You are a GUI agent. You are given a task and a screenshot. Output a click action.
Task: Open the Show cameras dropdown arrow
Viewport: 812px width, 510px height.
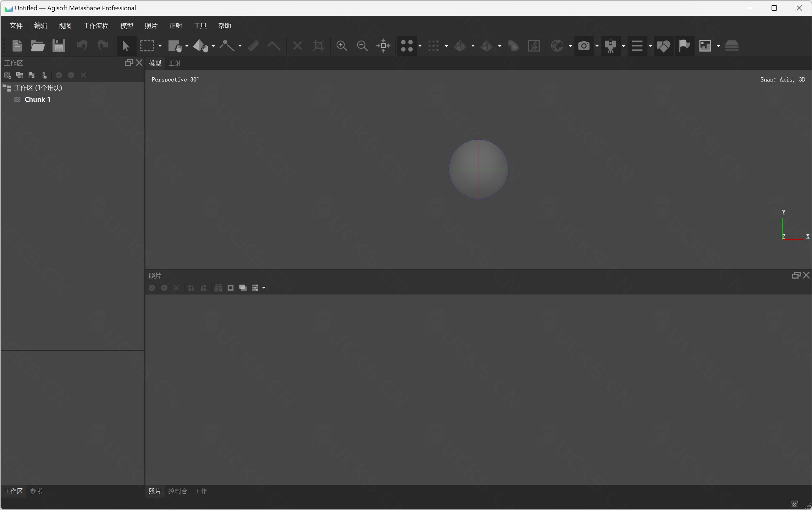pos(597,46)
